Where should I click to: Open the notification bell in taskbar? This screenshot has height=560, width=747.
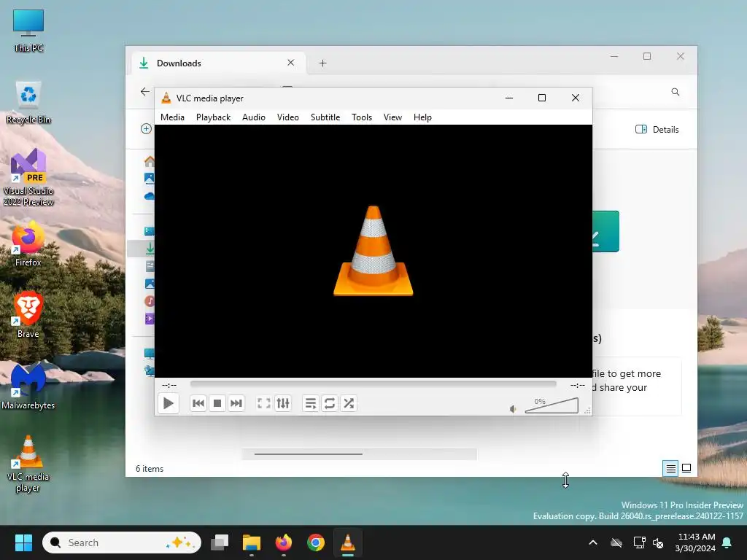coord(727,542)
